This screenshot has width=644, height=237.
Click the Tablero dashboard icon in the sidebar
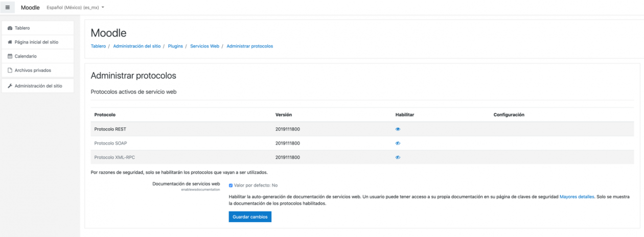click(x=10, y=28)
